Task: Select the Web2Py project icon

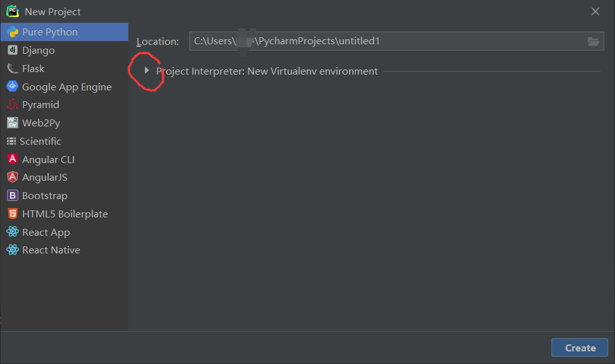Action: [x=13, y=123]
